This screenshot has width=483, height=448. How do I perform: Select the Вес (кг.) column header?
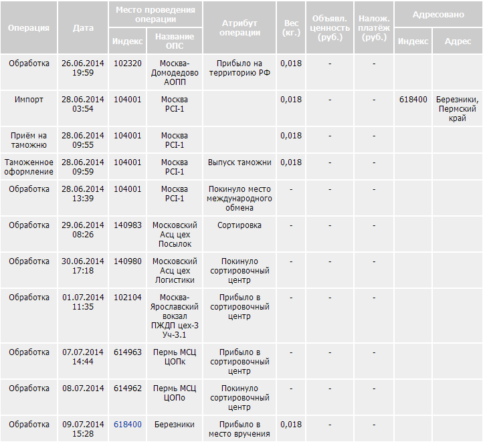pyautogui.click(x=291, y=28)
